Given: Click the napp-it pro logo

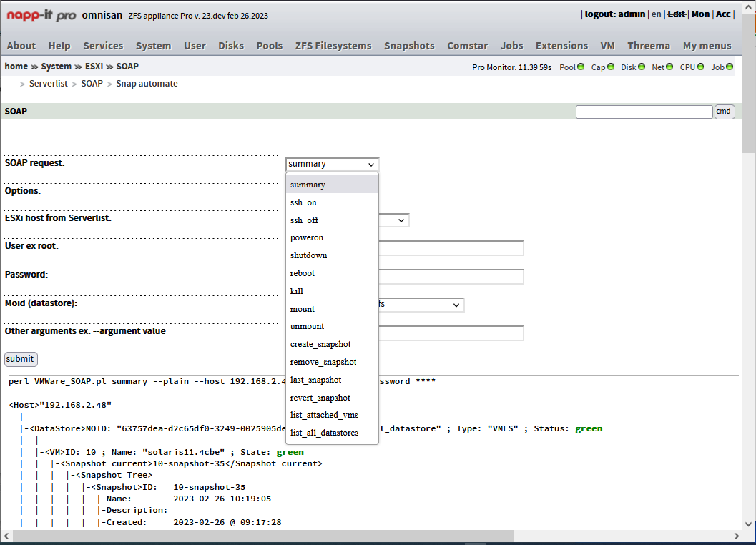Looking at the screenshot, I should [41, 15].
